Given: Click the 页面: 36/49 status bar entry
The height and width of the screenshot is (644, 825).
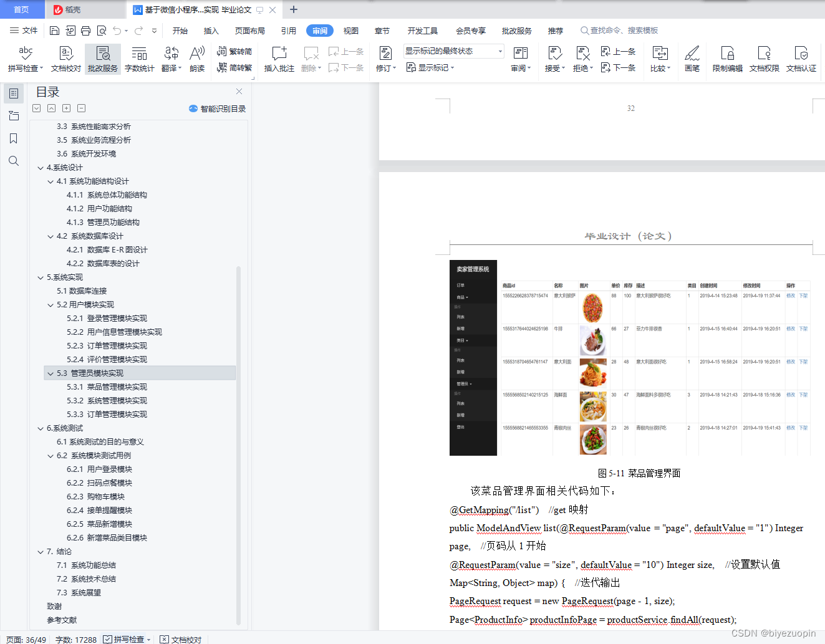Looking at the screenshot, I should pyautogui.click(x=26, y=640).
